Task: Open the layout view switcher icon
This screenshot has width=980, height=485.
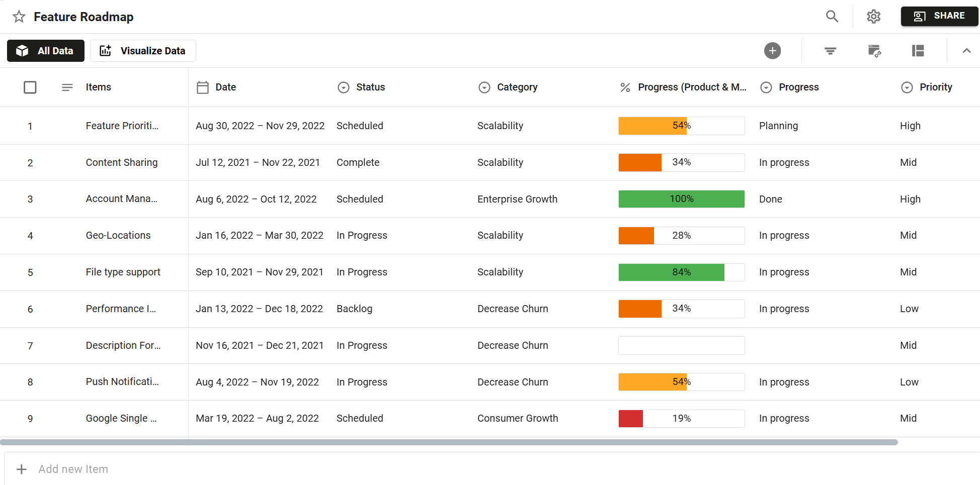Action: pos(918,51)
